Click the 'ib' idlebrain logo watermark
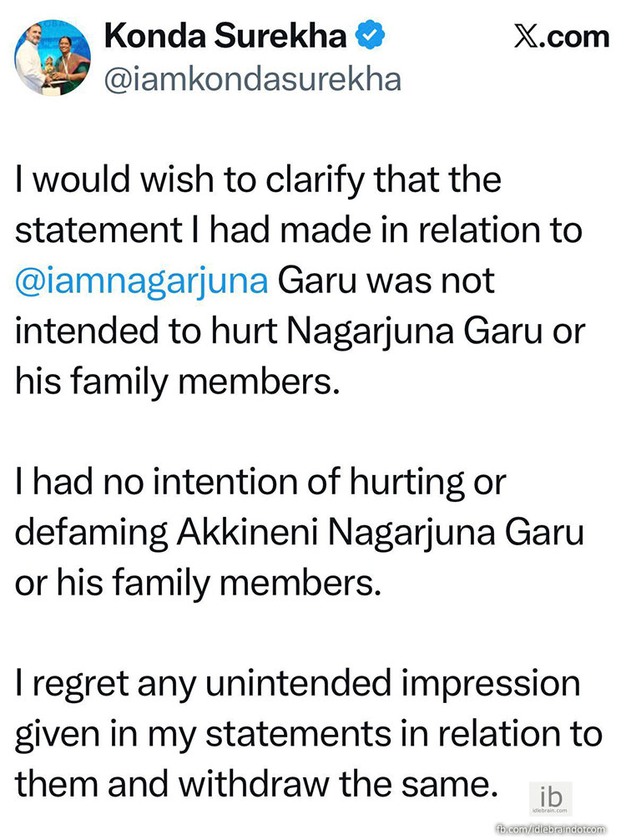 point(552,797)
